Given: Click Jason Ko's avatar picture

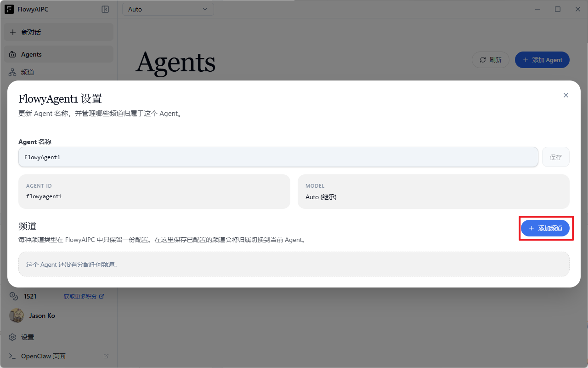Looking at the screenshot, I should (17, 316).
